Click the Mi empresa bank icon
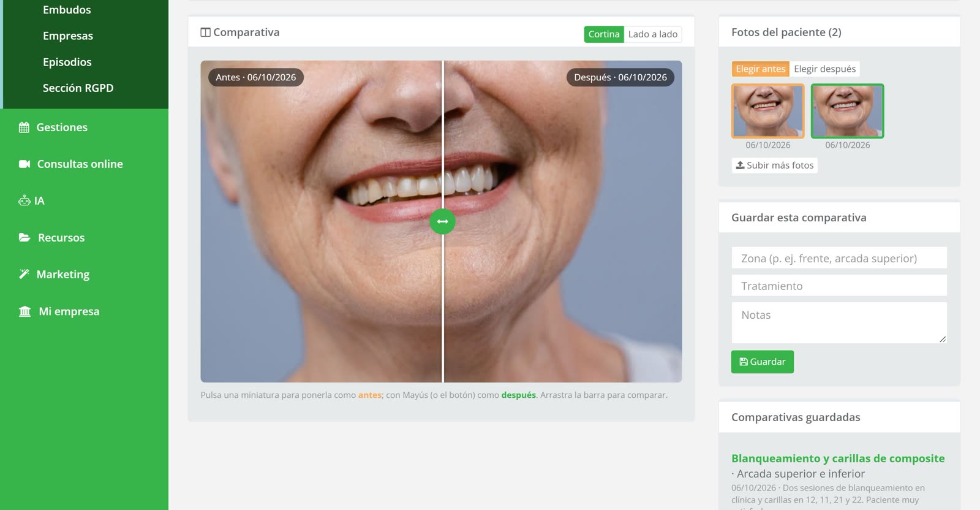Screen dimensions: 980x510 coord(24,311)
